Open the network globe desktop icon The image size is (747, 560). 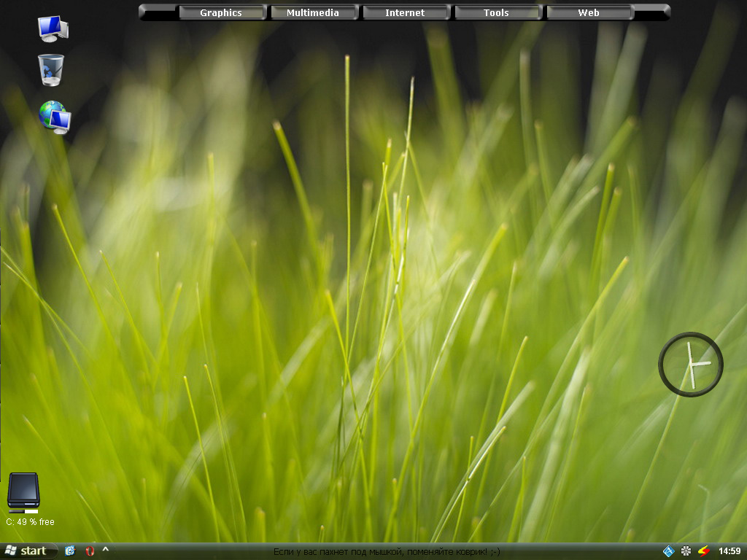coord(55,117)
